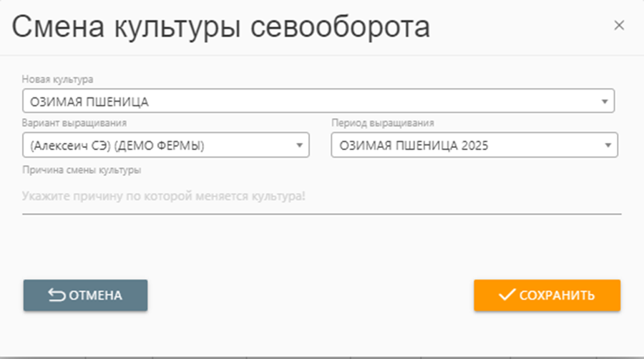This screenshot has height=359, width=644.
Task: Expand the Новая культура dropdown arrow
Action: point(605,102)
